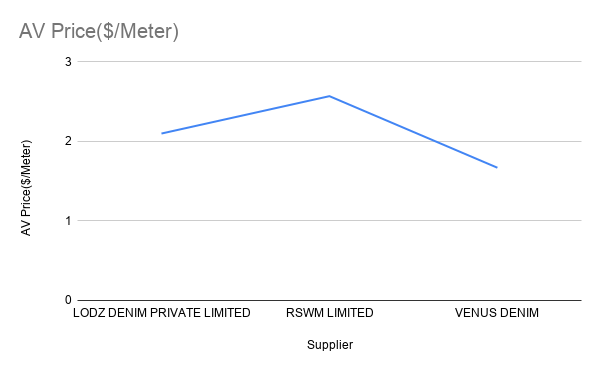Click the LODZ DENIM PRIVATE LIMITED axis label

click(161, 313)
